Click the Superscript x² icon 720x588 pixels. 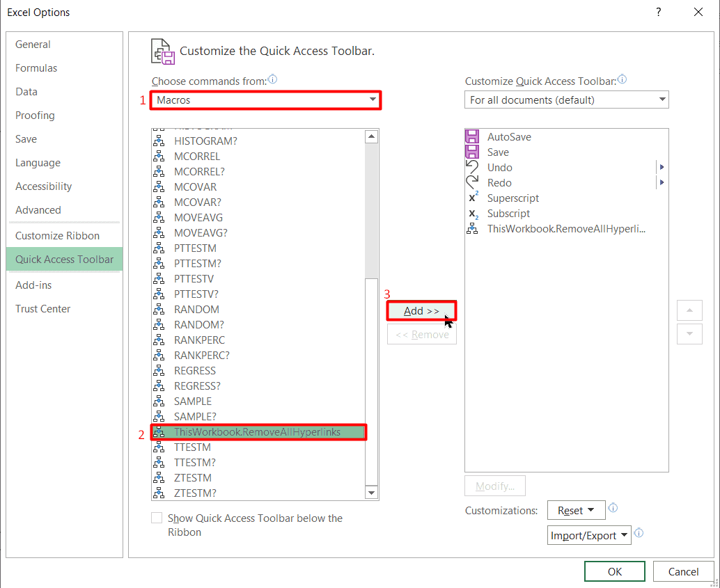pos(473,198)
